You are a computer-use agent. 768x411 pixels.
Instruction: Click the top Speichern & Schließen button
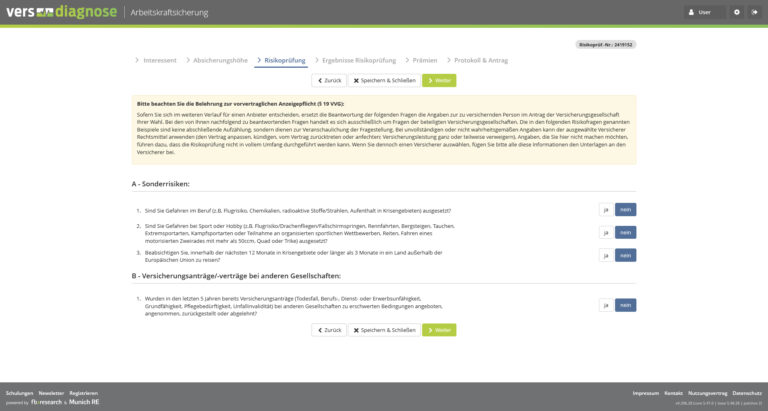pyautogui.click(x=384, y=80)
